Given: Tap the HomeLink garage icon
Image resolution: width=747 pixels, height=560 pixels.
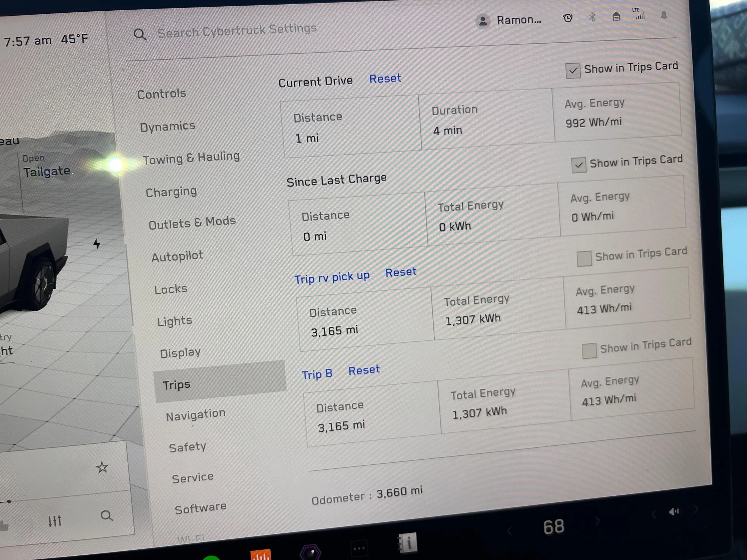Looking at the screenshot, I should pos(616,16).
